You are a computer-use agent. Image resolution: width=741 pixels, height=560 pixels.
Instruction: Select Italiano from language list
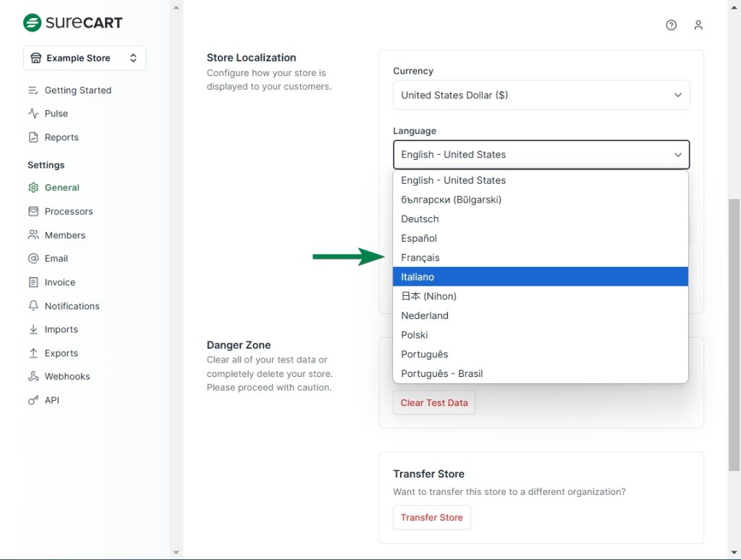point(540,277)
